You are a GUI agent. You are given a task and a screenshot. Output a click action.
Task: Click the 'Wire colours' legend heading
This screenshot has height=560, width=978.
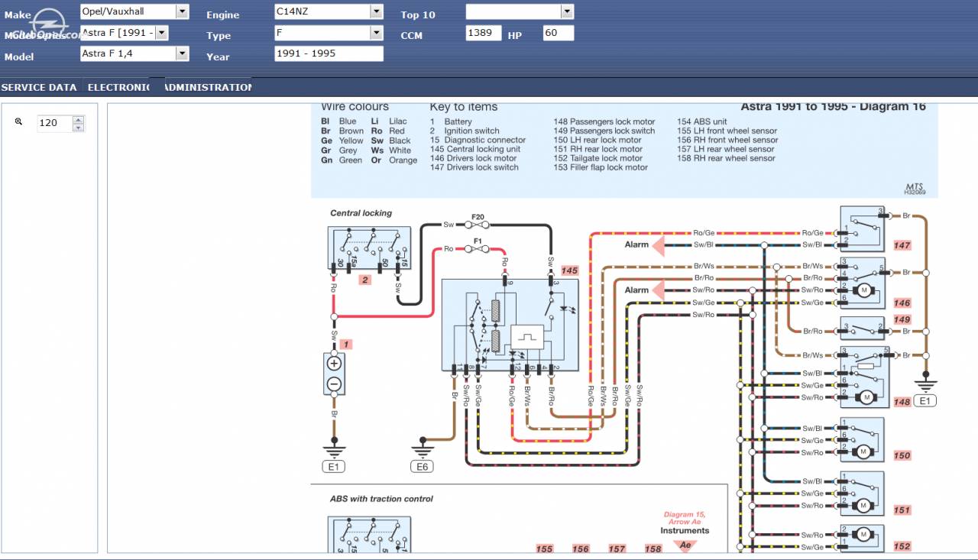click(355, 107)
